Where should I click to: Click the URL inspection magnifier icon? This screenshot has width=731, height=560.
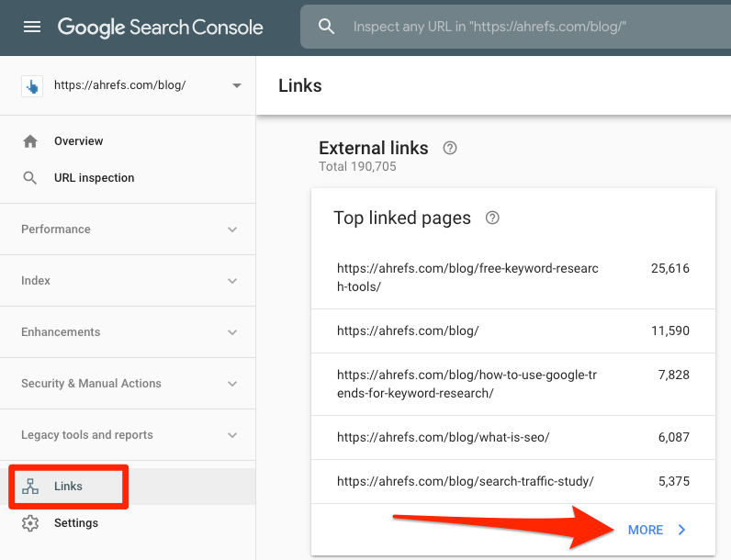(x=30, y=178)
